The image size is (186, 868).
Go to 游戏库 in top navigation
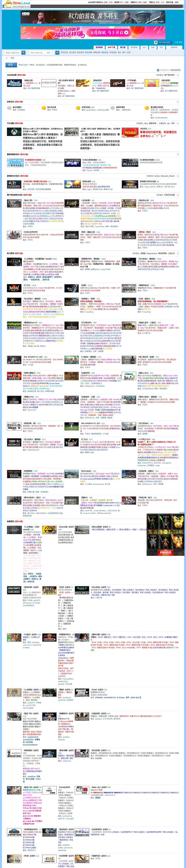click(117, 2)
